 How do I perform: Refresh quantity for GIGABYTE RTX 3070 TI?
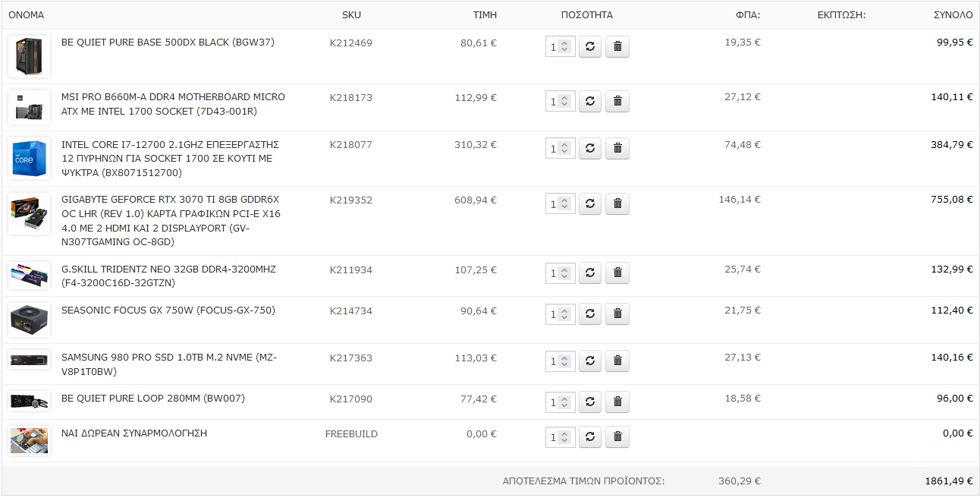590,204
